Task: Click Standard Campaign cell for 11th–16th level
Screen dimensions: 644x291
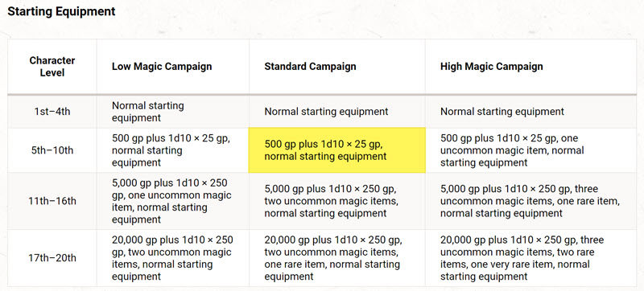Action: 337,201
